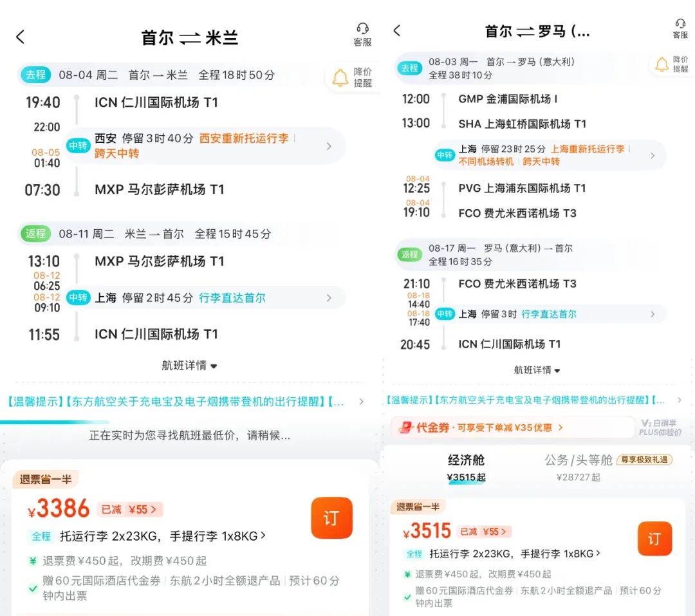Viewport: 695px width, 616px height.
Task: Tap the swap arrows between 首尔 and 米兰
Action: pyautogui.click(x=190, y=39)
